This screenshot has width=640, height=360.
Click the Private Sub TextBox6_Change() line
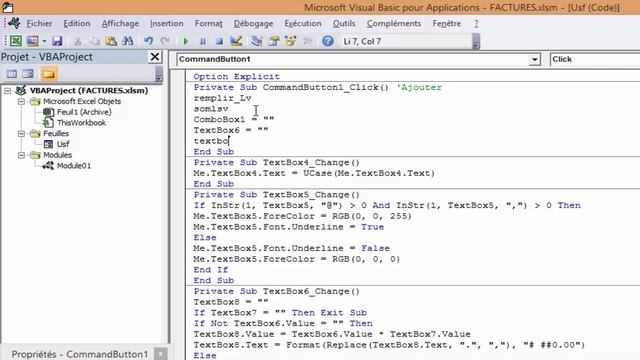(276, 291)
